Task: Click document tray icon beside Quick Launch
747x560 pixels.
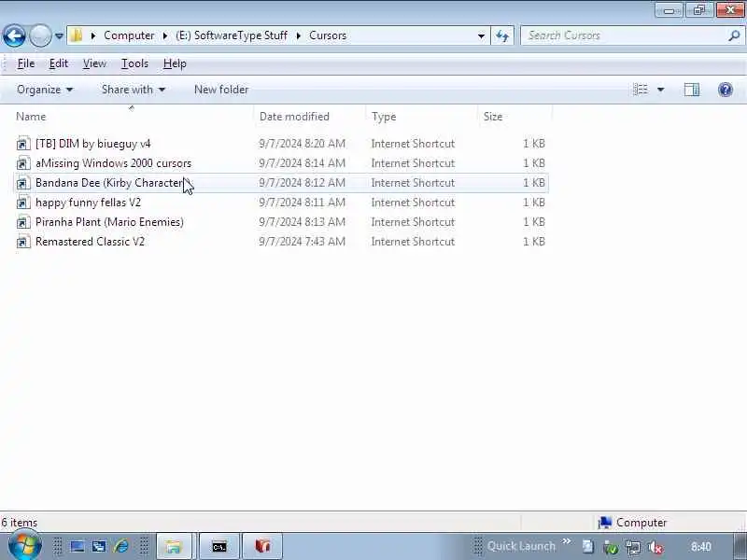Action: pos(588,547)
